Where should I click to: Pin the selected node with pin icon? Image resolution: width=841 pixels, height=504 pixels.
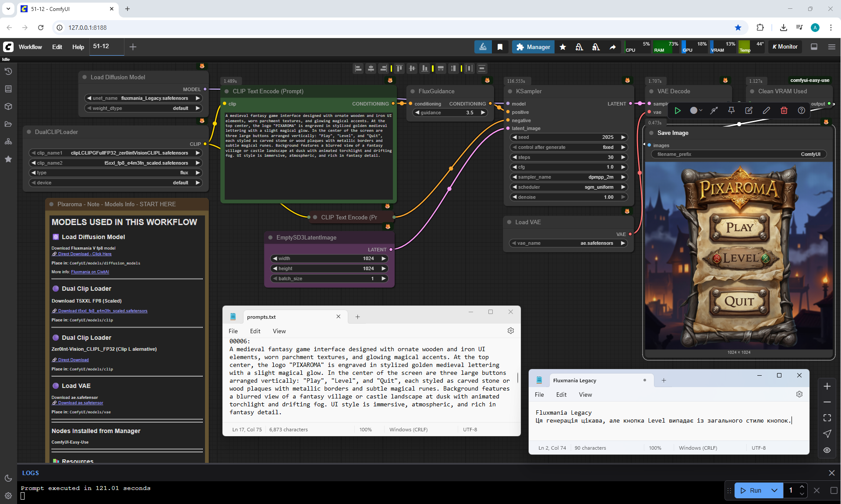tap(731, 110)
